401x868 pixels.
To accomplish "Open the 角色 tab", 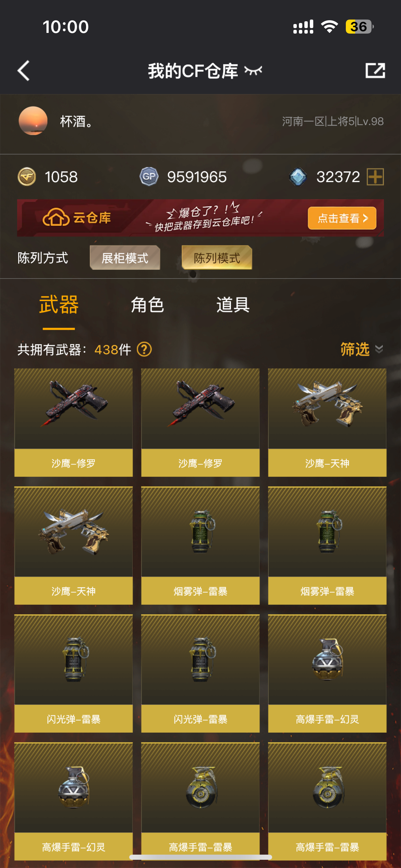I will [x=148, y=305].
